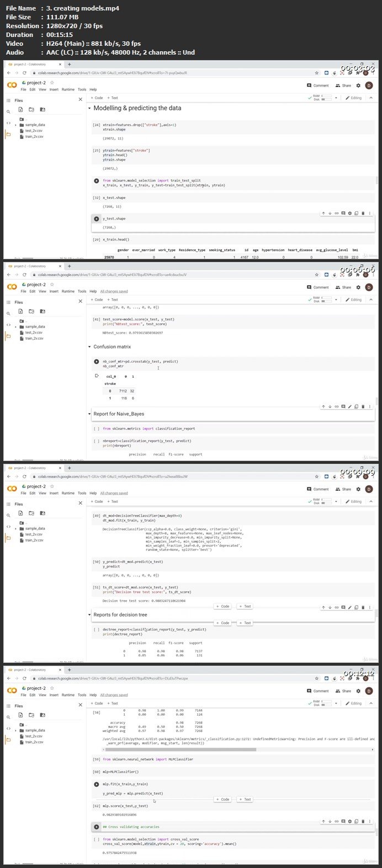
Task: Star the project-2 notebook in 00:03:03 frame
Action: pyautogui.click(x=52, y=83)
